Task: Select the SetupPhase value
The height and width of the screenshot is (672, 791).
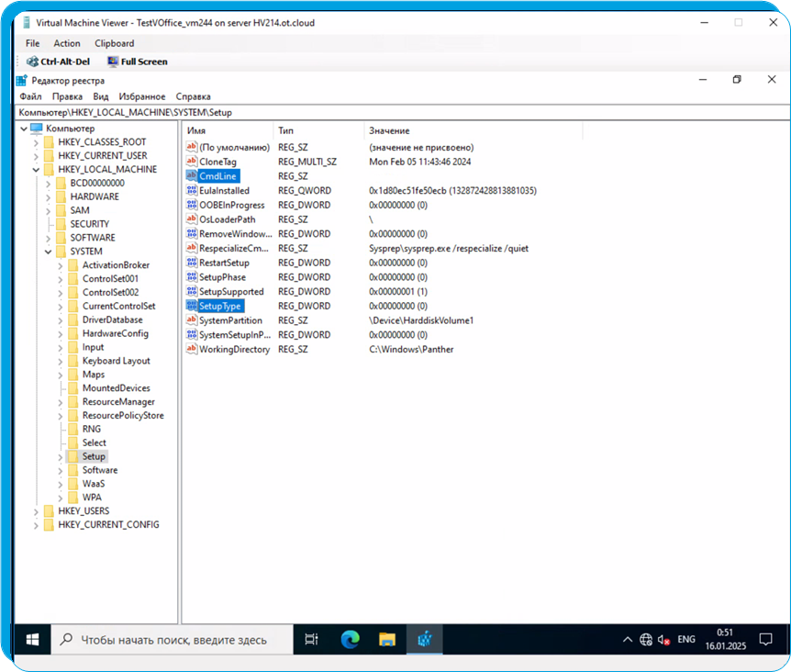Action: [222, 277]
